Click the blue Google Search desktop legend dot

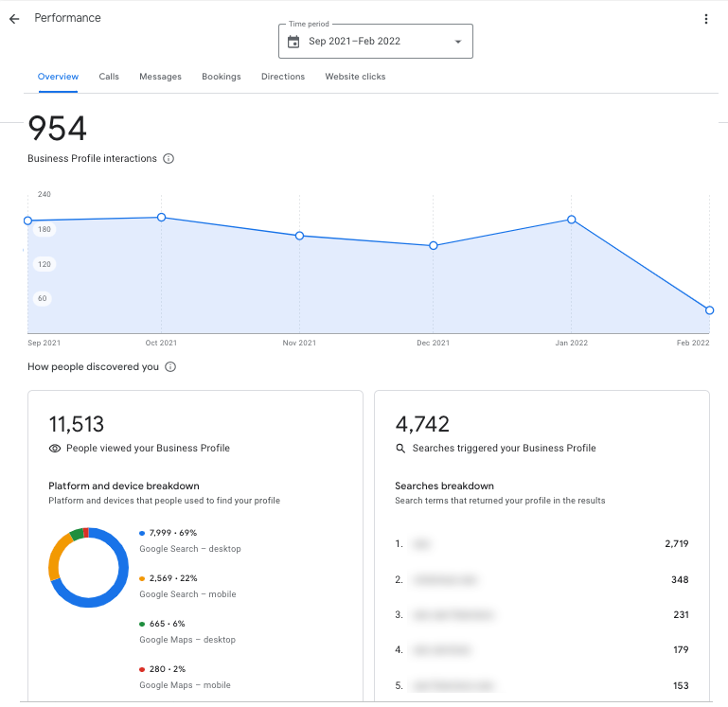pos(142,533)
